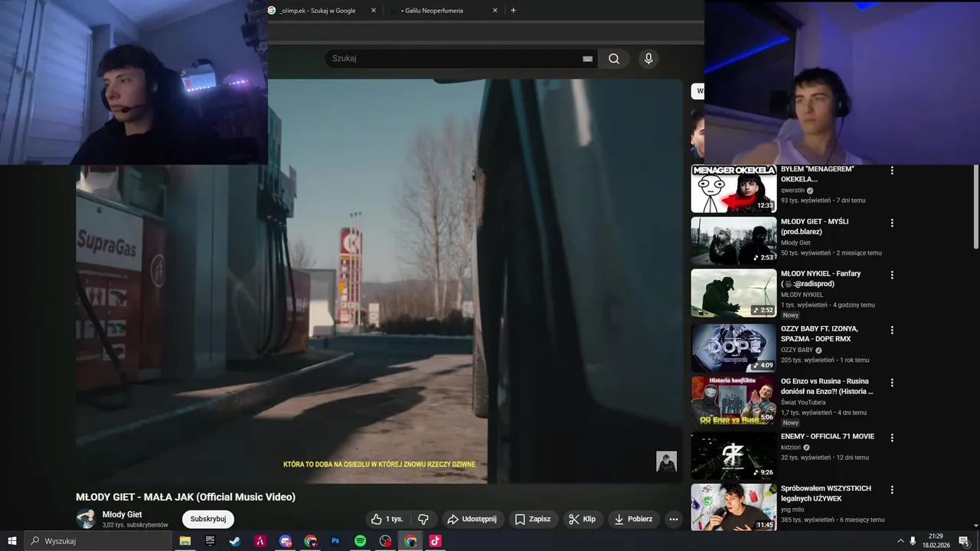Open Spotify from the taskbar
980x551 pixels.
click(x=360, y=541)
